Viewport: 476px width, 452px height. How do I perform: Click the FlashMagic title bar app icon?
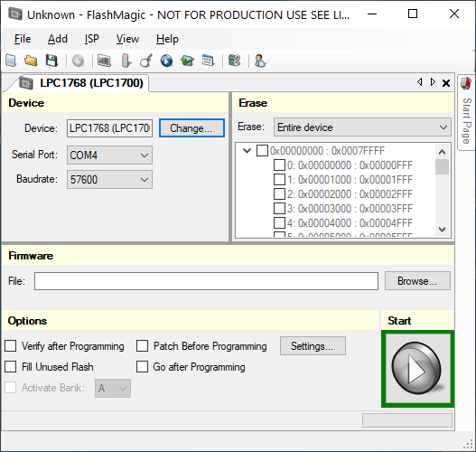click(15, 14)
